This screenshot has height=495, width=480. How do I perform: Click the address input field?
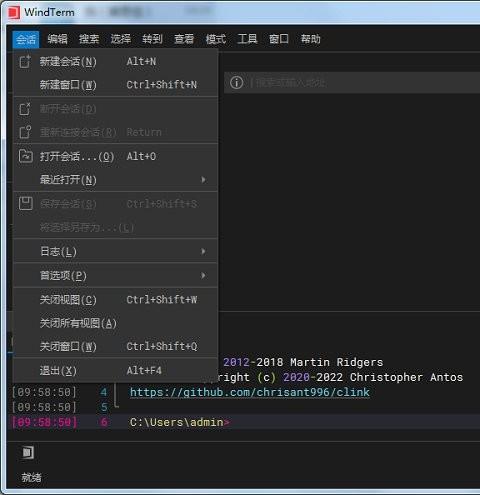tap(352, 82)
